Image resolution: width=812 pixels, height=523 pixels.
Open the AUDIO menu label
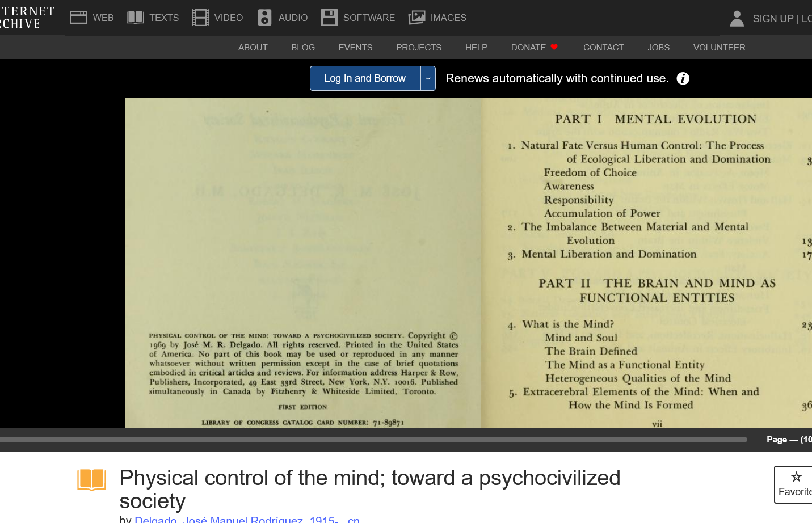coord(293,18)
